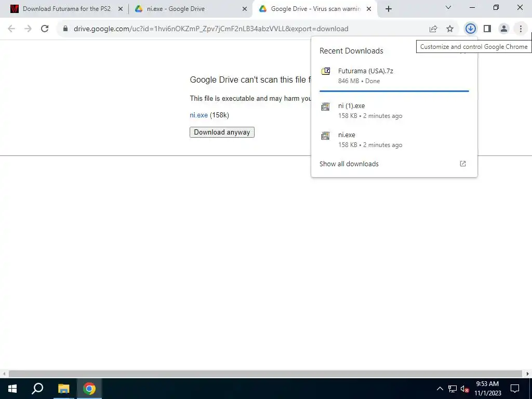The height and width of the screenshot is (399, 532).
Task: Close the Chrome window
Action: (520, 7)
